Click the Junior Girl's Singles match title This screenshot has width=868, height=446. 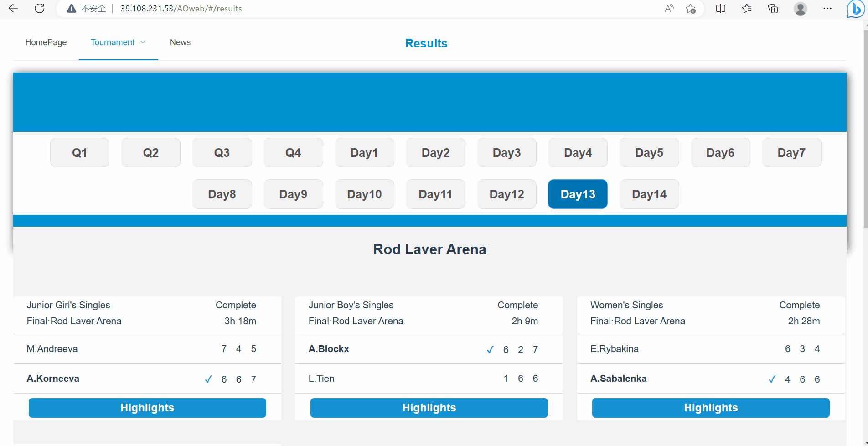[68, 305]
